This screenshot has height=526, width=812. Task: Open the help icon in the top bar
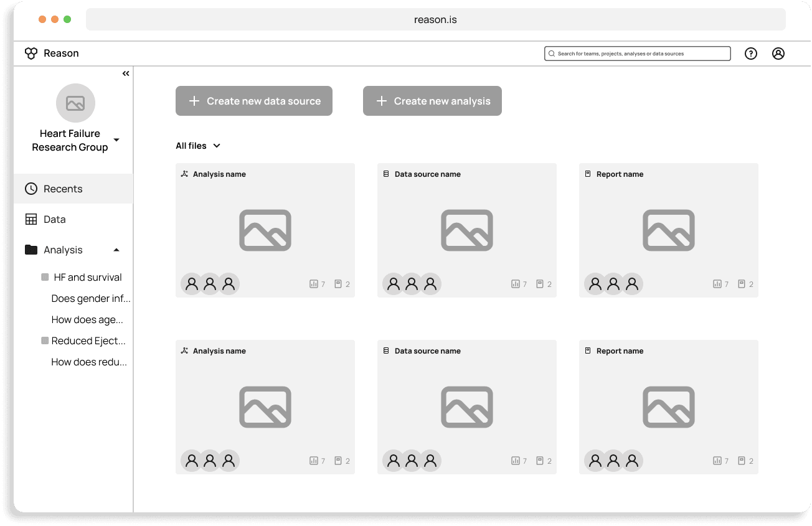[750, 53]
